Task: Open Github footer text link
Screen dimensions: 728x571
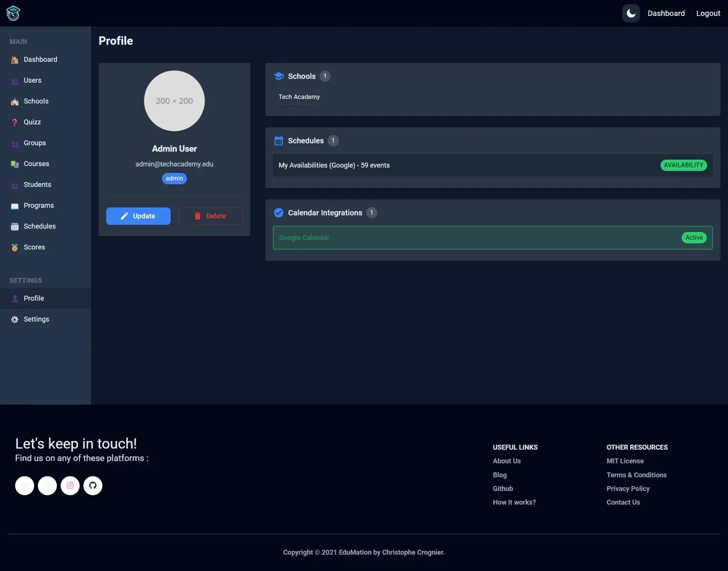Action: 503,489
